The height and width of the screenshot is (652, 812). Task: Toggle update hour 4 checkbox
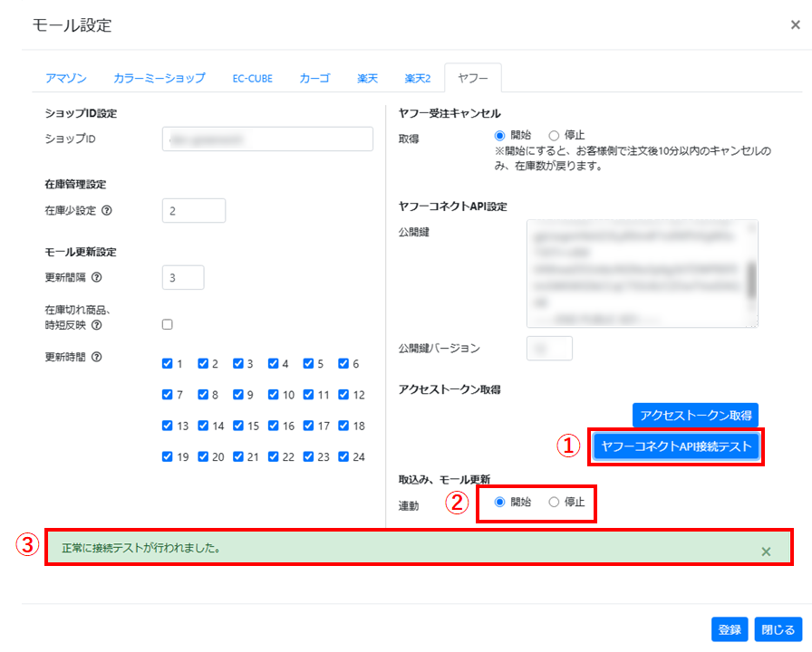[x=274, y=363]
